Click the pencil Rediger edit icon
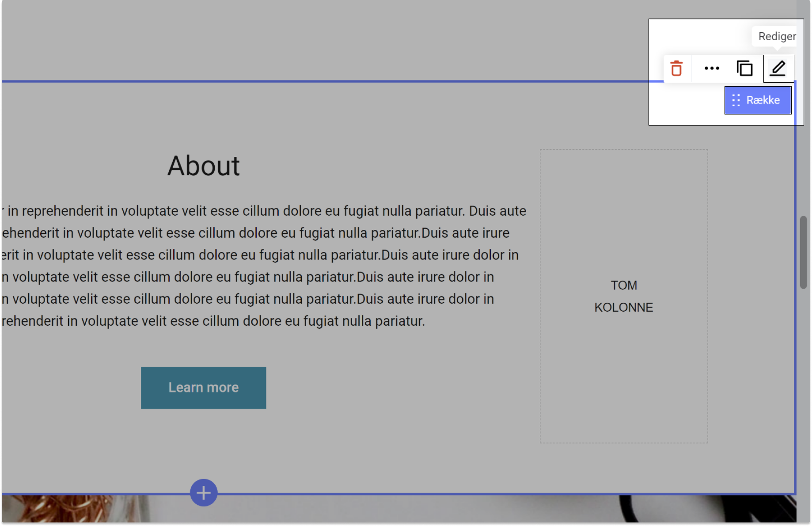 778,69
